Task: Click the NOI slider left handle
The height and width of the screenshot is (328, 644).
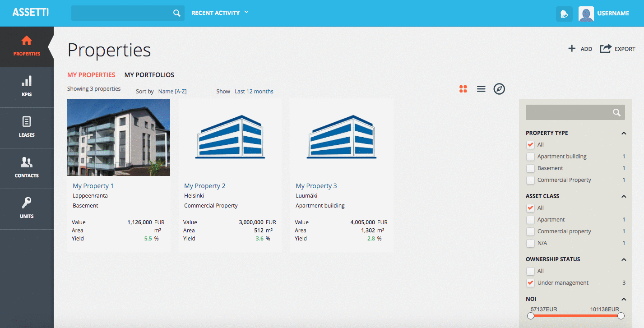Action: tap(531, 316)
